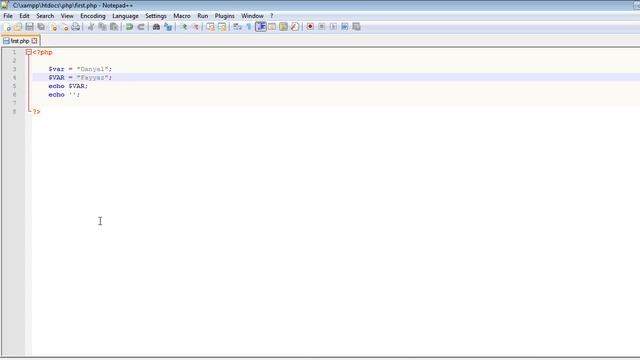
Task: Click the echo ''; line
Action: [64, 95]
